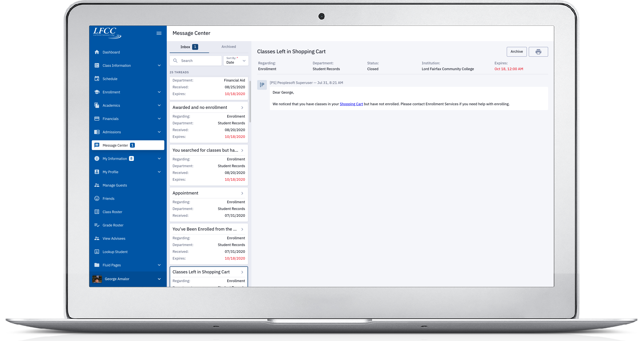
Task: Open Schedule in the sidebar
Action: (x=128, y=79)
